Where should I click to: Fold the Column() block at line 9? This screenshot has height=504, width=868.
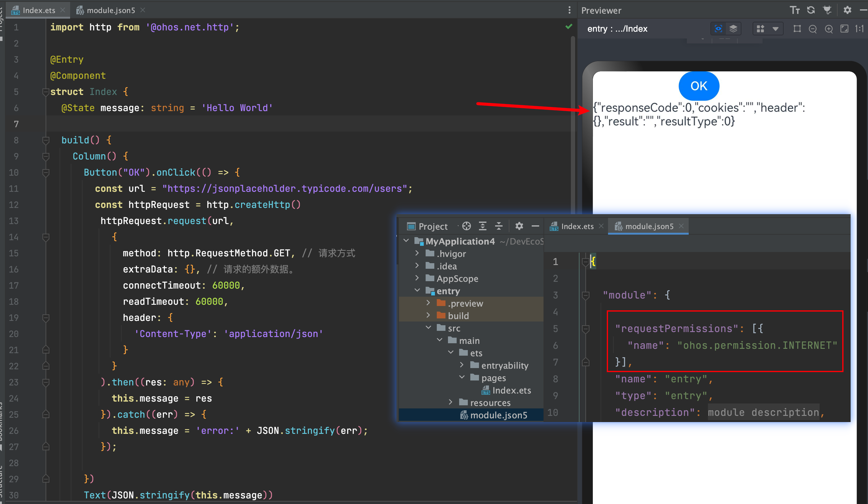pyautogui.click(x=46, y=156)
